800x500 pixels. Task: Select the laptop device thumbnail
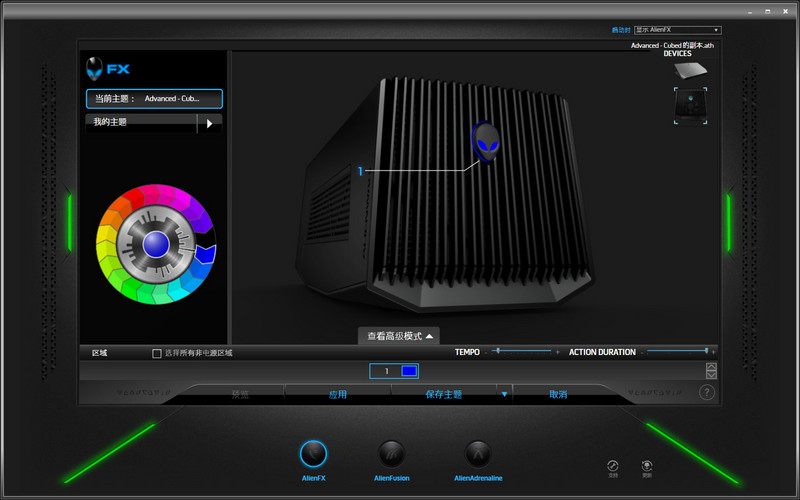691,71
